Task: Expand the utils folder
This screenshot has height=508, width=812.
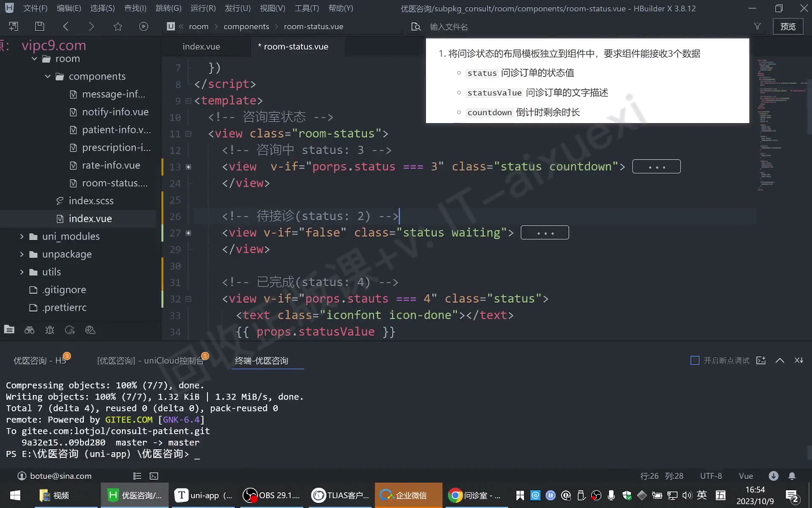Action: click(22, 272)
